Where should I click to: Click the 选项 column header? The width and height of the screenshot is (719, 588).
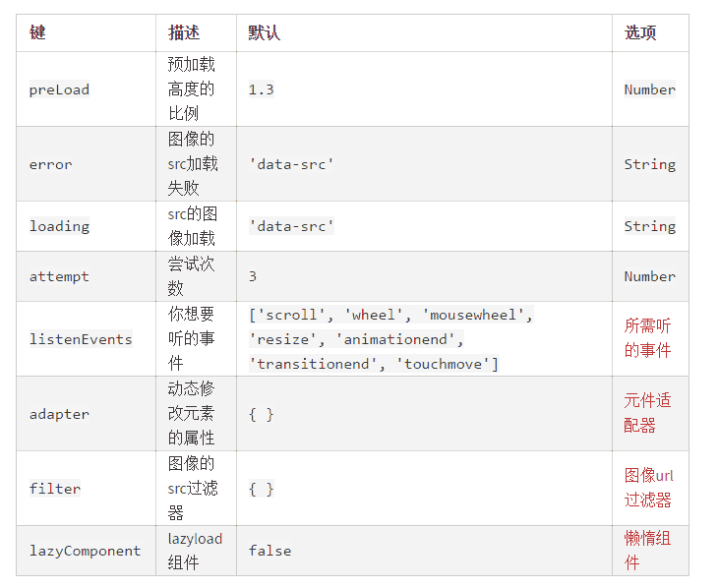pos(640,32)
